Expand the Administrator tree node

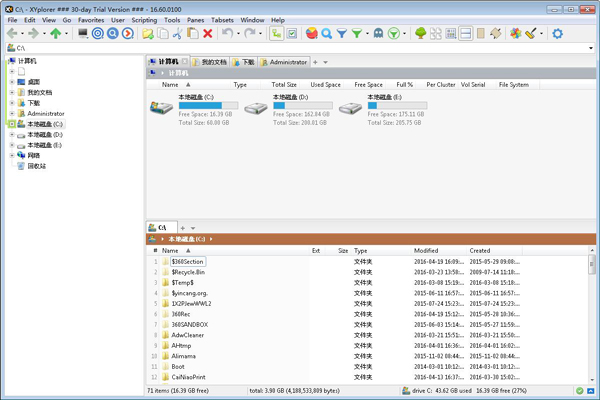pos(12,113)
